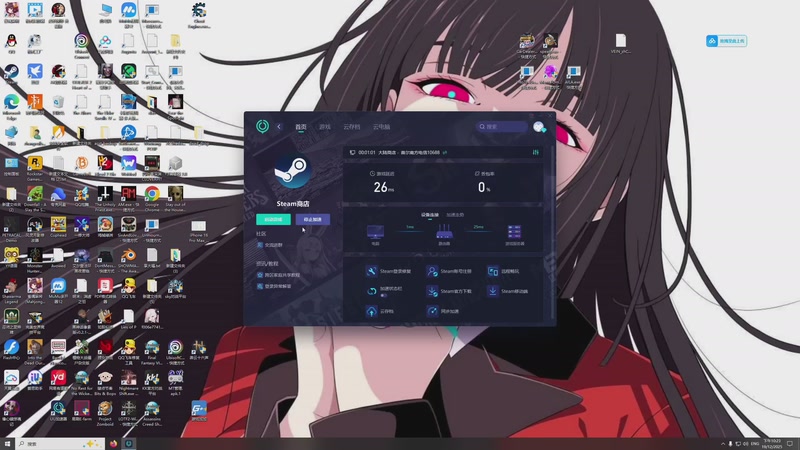
Task: Open Microsoft Edge desktop shortcut
Action: tap(11, 106)
